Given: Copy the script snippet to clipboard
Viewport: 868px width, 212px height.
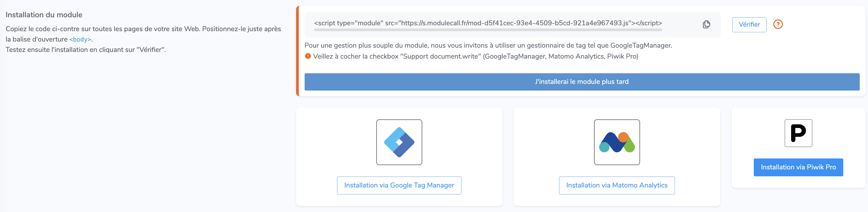Looking at the screenshot, I should coord(706,24).
